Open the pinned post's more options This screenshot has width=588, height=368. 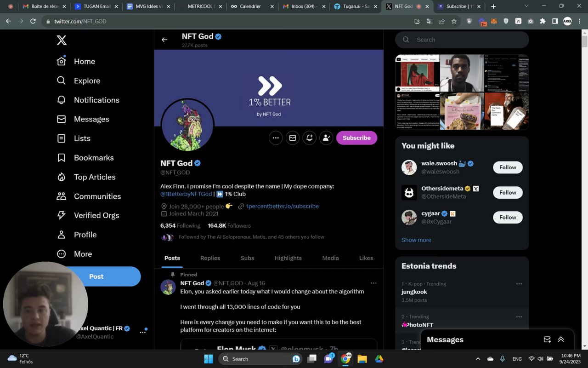coord(373,283)
